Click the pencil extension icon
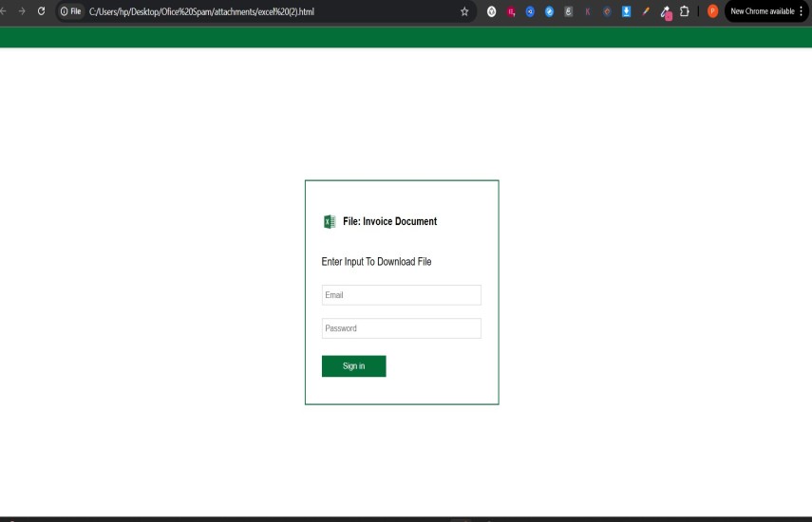The height and width of the screenshot is (522, 812). point(646,11)
